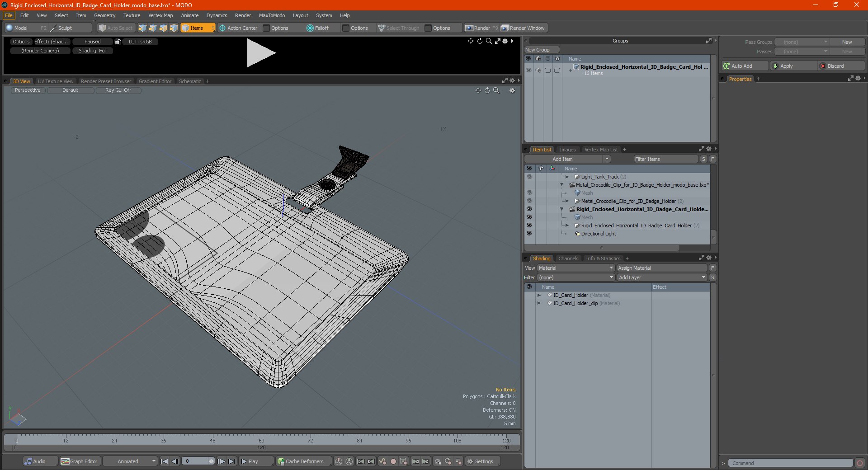Open the 3D viewport settings gear
This screenshot has width=868, height=470.
click(x=512, y=90)
